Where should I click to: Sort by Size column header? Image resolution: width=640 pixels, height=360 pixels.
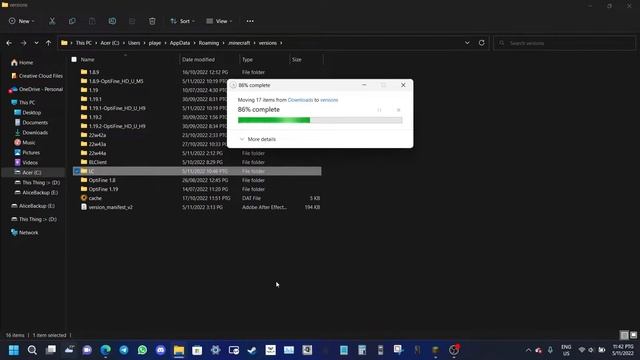[297, 60]
